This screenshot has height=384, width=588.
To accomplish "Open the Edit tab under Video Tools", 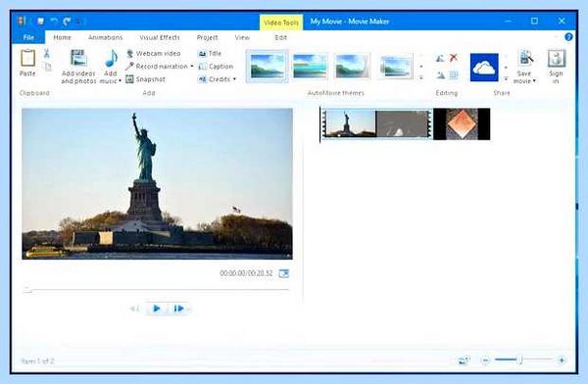I will pos(281,37).
